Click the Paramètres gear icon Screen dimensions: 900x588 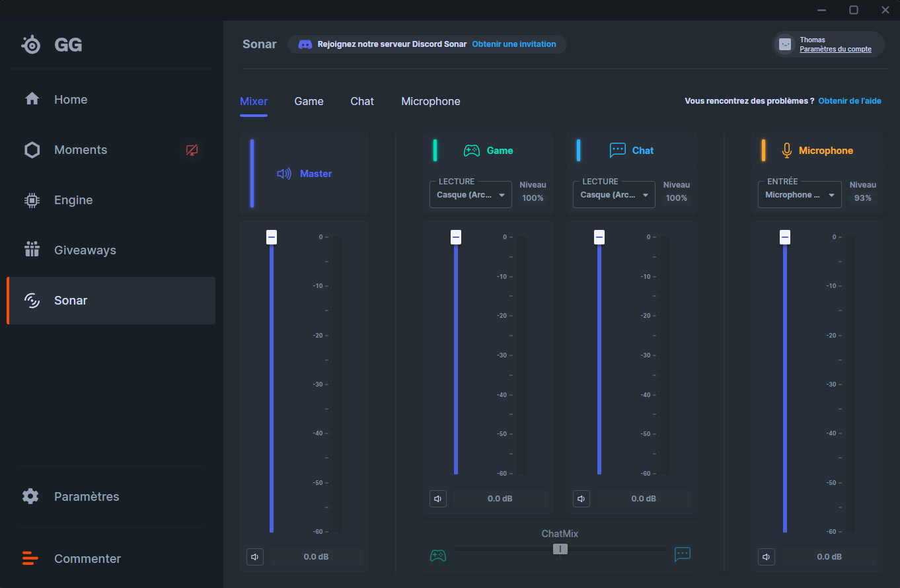click(x=30, y=496)
